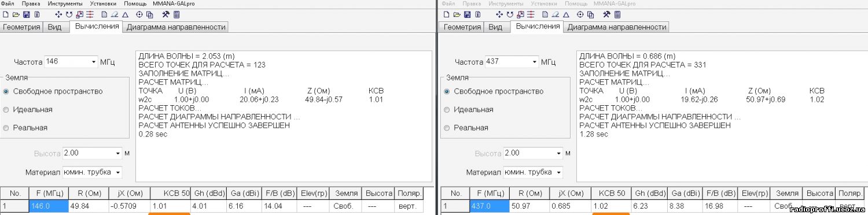Open the hammer-and-pick tools icon in right window
Screen dimensions: 868x215
[x=607, y=14]
